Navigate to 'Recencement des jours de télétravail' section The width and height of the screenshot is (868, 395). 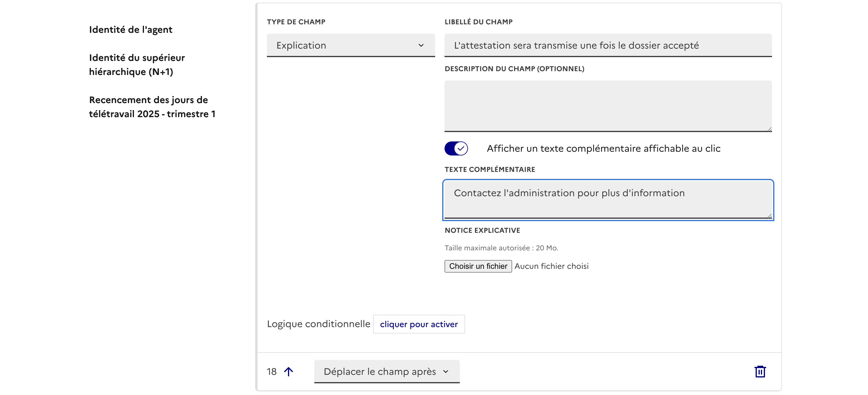152,107
